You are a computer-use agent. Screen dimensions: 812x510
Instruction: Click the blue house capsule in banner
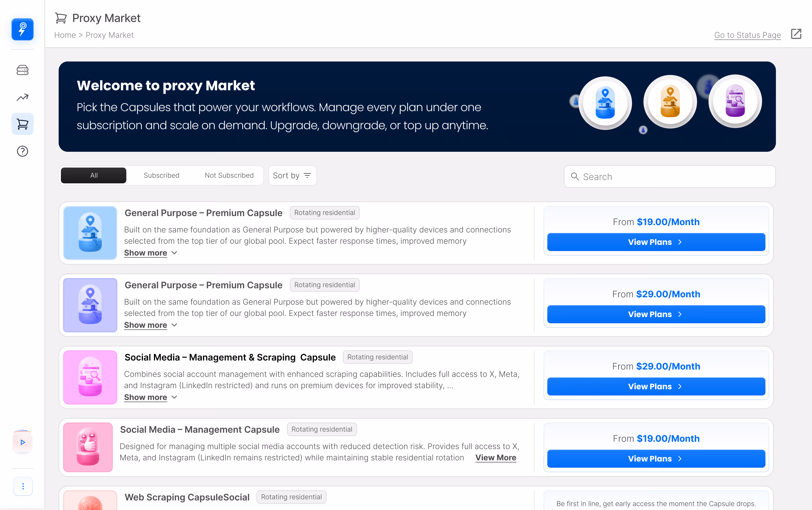click(x=605, y=103)
